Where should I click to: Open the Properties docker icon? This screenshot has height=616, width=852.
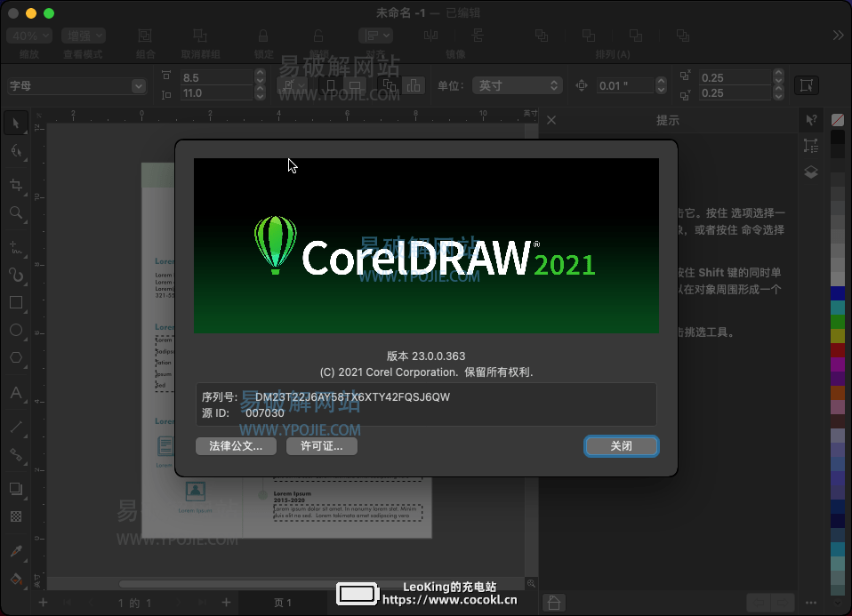pyautogui.click(x=811, y=146)
